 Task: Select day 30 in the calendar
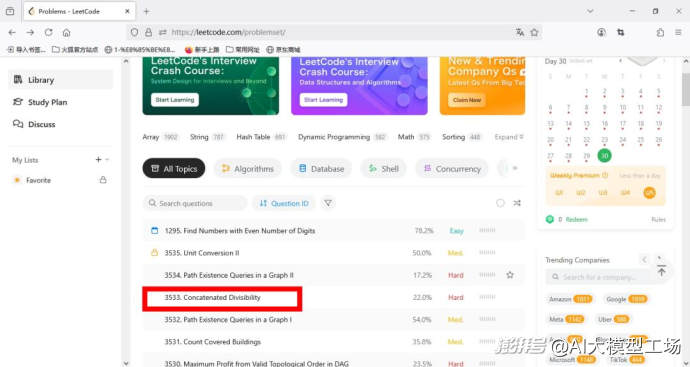click(x=604, y=155)
